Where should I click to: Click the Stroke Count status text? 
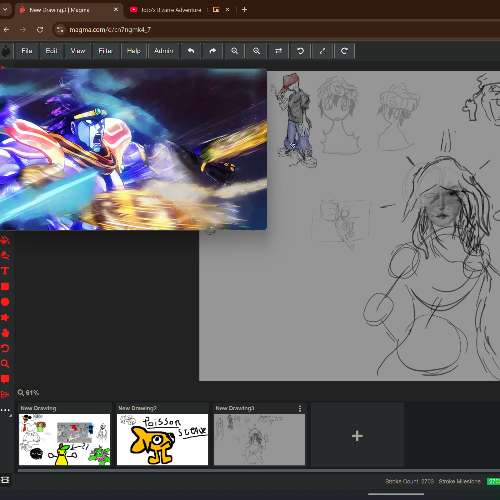(x=410, y=481)
